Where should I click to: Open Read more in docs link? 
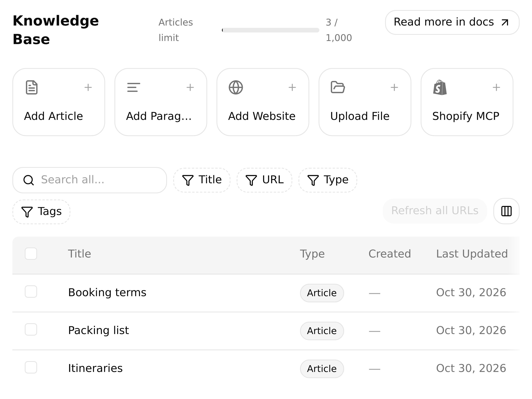(452, 22)
